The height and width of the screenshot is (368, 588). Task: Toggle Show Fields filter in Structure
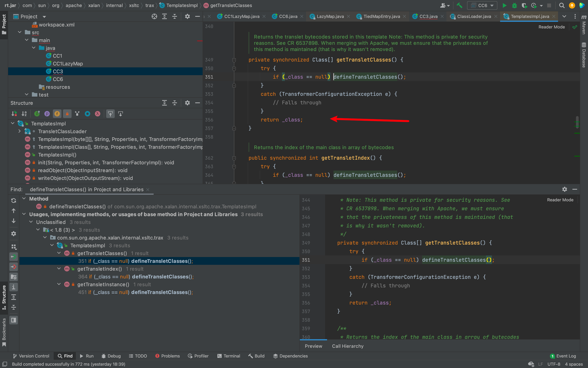click(57, 114)
